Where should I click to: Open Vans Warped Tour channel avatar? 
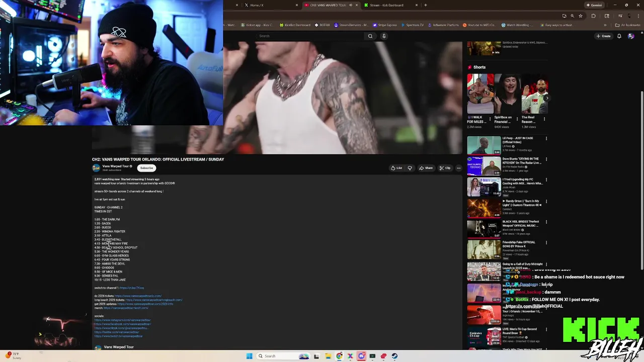point(96,168)
